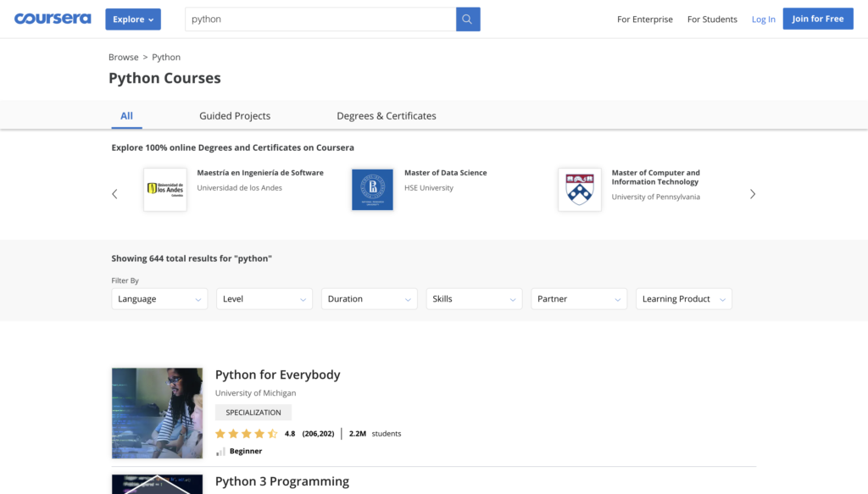This screenshot has height=494, width=868.
Task: Go to Browse breadcrumb
Action: pos(124,57)
